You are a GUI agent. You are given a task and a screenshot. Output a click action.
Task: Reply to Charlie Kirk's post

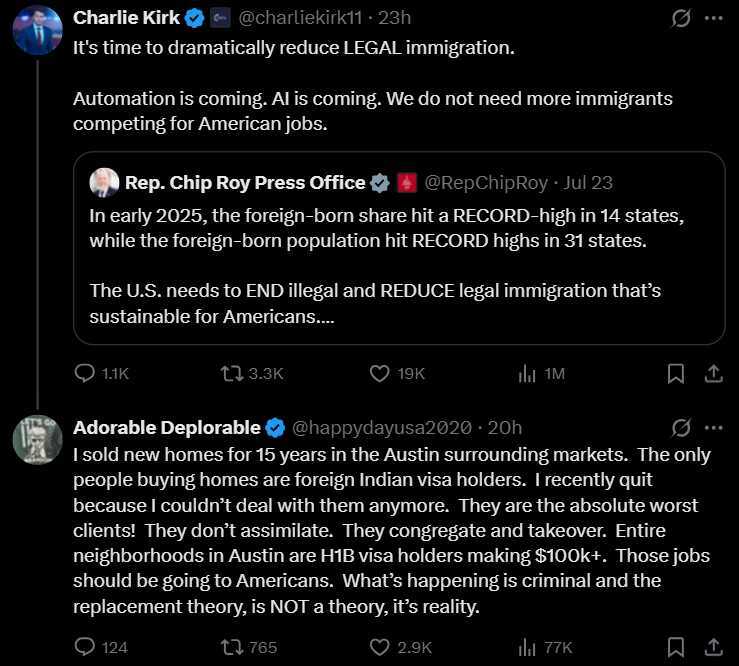[101, 374]
